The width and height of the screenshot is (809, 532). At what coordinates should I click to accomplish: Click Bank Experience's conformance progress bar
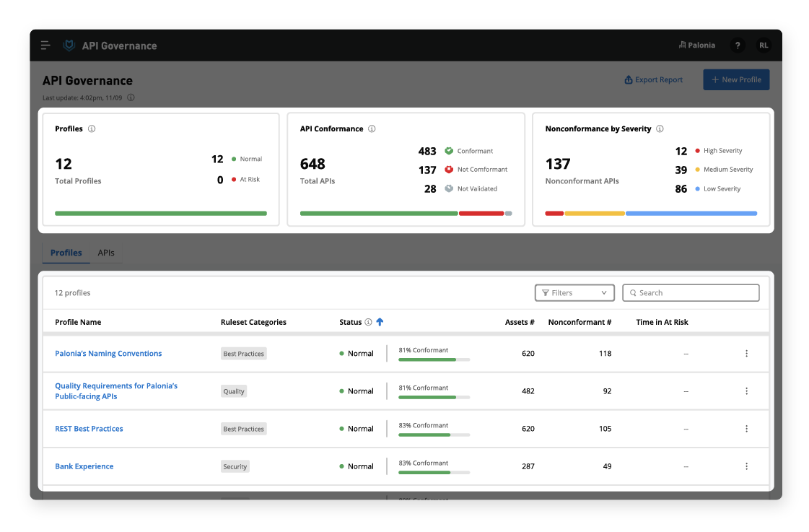click(x=433, y=471)
